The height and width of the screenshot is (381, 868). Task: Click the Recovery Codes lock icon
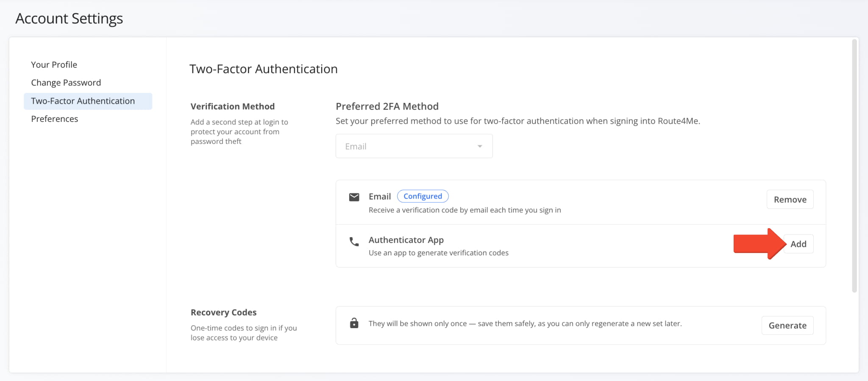click(x=354, y=323)
